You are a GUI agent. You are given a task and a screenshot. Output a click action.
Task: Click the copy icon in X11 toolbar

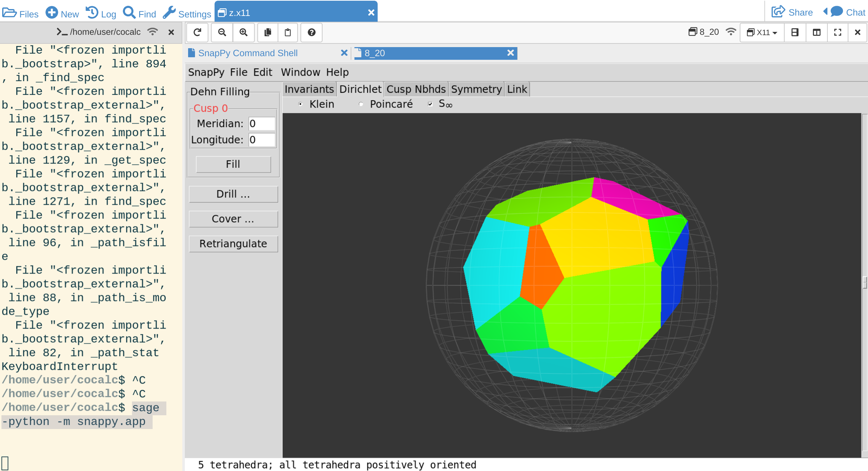click(268, 33)
